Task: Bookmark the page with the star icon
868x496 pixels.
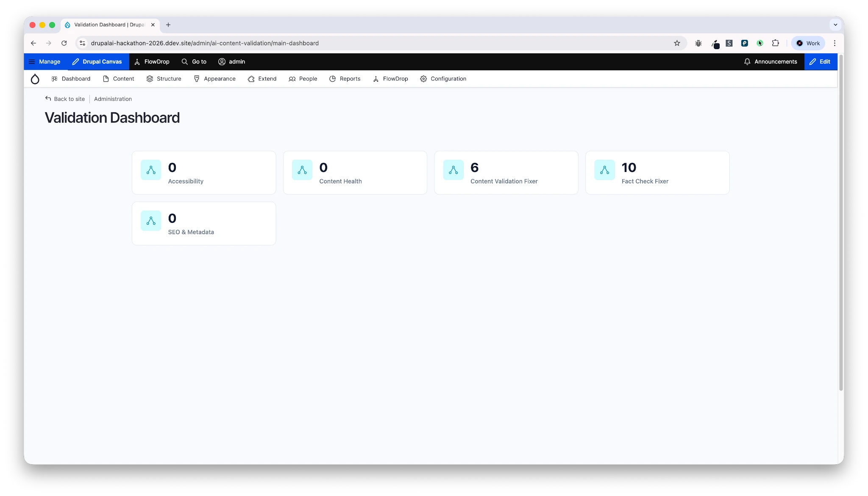Action: (677, 43)
